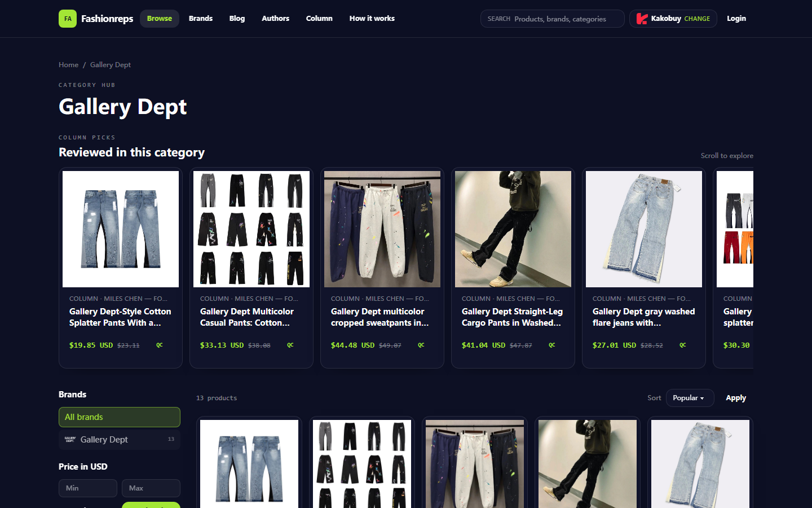Click the '13 products' count text
The image size is (812, 508).
pyautogui.click(x=217, y=398)
